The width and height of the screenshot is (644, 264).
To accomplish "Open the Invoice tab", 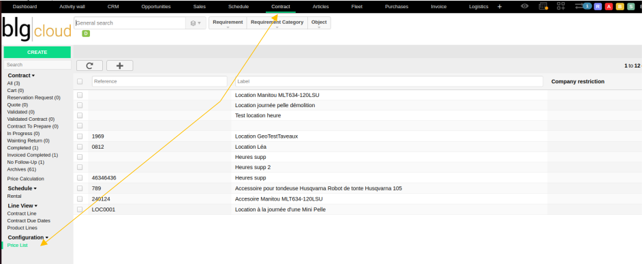I will pyautogui.click(x=439, y=7).
